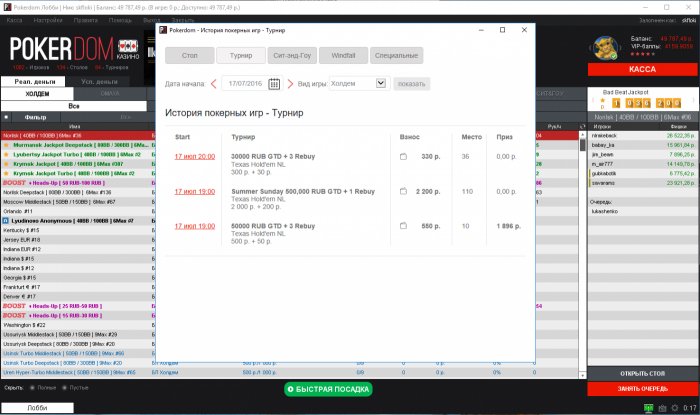Toggle hide full tables radio option
Image resolution: width=700 pixels, height=415 pixels.
(32, 388)
